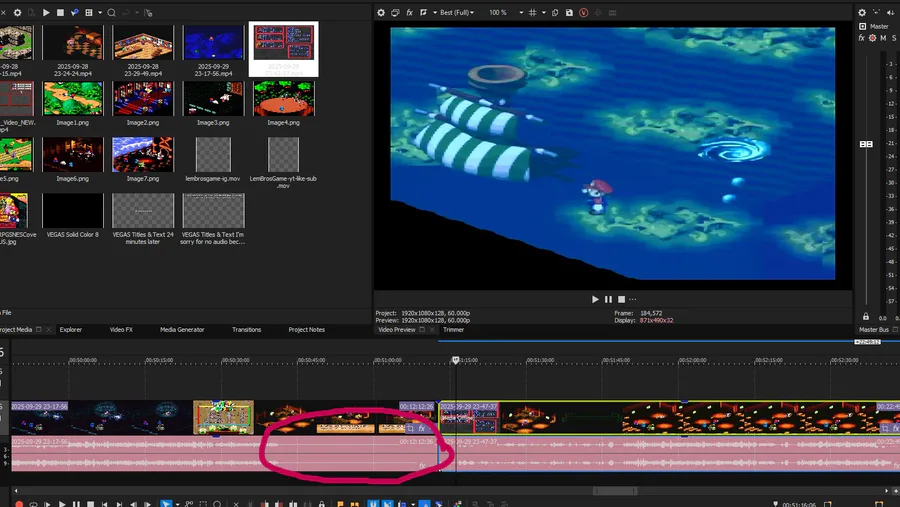Toggle loop playback on transport bar
The height and width of the screenshot is (507, 900).
pos(33,504)
